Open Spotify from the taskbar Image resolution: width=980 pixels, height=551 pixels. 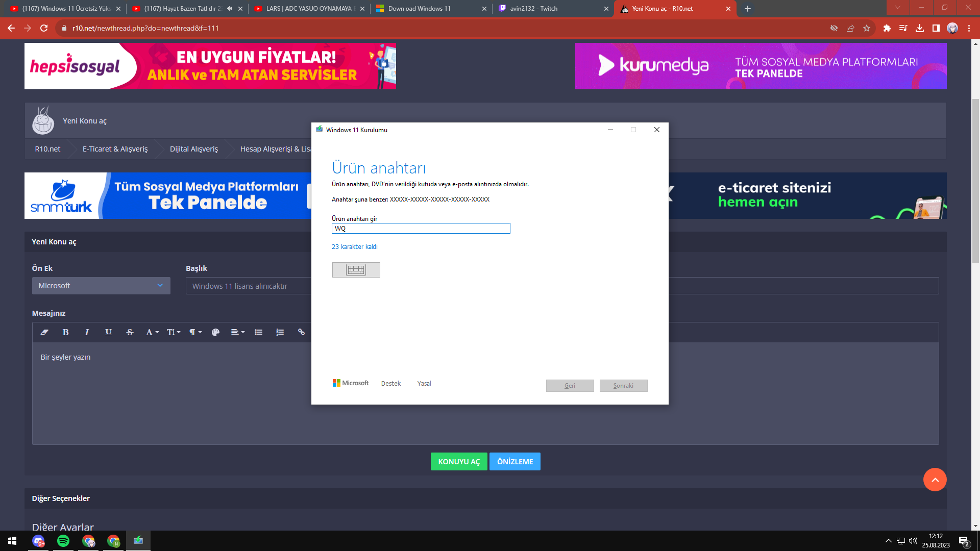(x=63, y=541)
